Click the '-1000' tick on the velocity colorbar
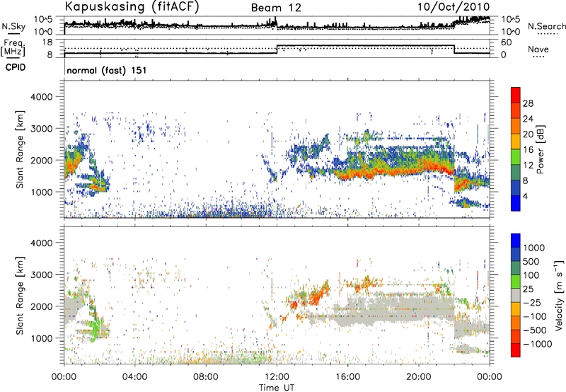This screenshot has width=566, height=392. click(x=538, y=344)
